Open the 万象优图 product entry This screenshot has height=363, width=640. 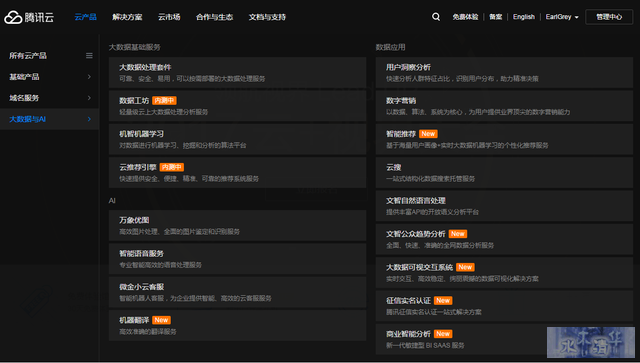click(x=237, y=225)
